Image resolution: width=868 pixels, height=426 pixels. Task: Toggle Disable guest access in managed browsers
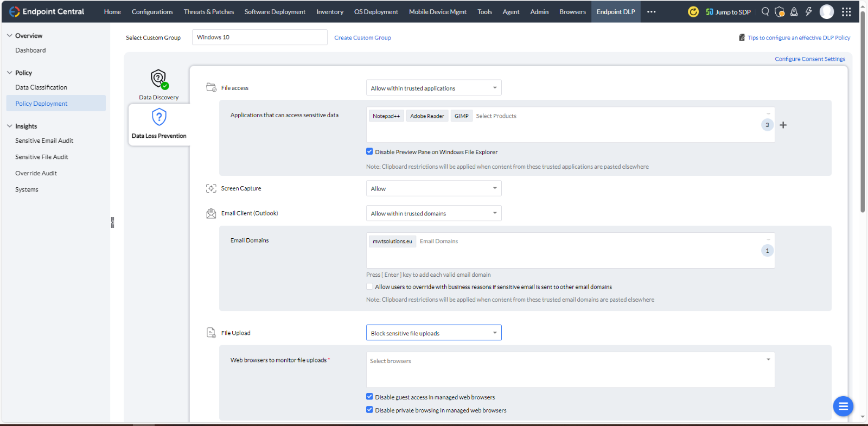(x=369, y=397)
